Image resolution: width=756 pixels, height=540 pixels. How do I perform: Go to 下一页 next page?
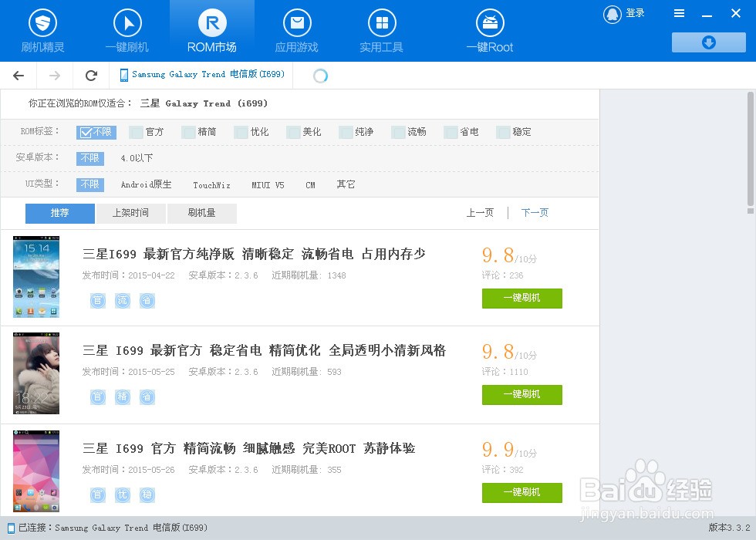point(535,213)
